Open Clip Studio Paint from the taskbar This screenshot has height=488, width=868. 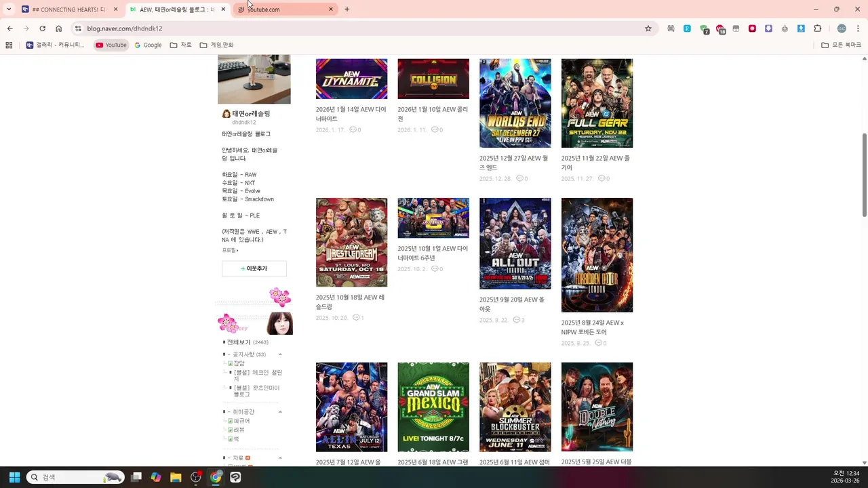[235, 477]
